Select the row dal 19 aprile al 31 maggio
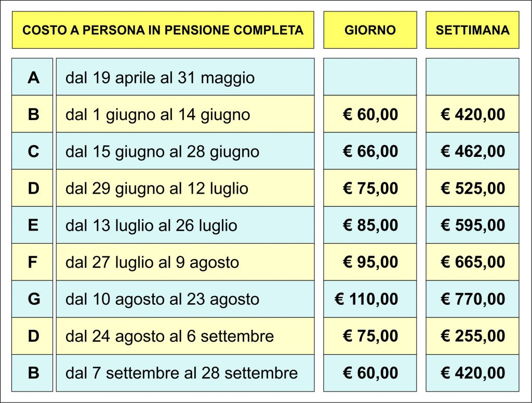Viewport: 532px width, 403px height. coord(185,77)
